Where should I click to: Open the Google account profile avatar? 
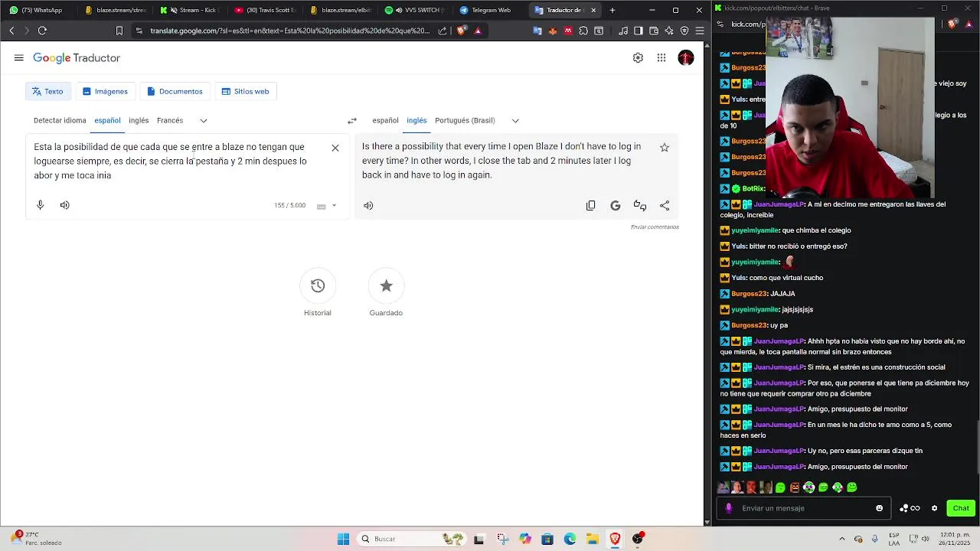[x=686, y=58]
